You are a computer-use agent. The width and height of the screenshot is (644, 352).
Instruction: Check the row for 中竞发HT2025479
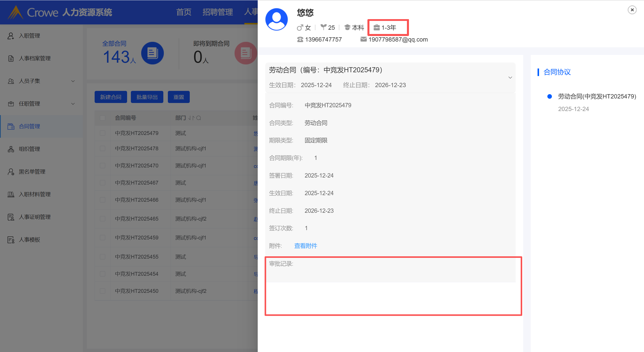[102, 133]
